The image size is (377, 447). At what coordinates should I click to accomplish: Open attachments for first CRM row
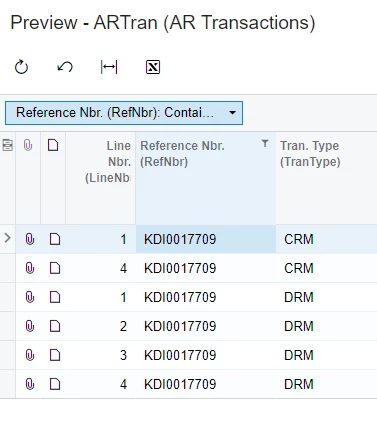30,239
